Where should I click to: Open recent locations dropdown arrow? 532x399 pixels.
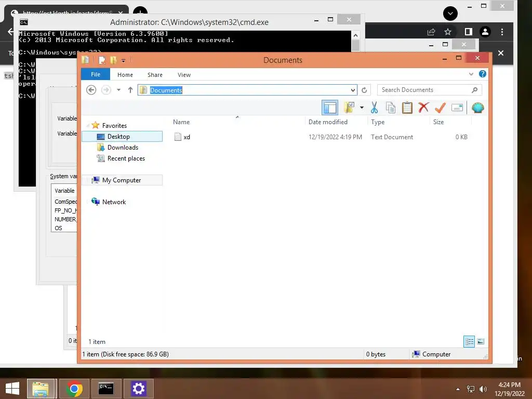click(118, 90)
